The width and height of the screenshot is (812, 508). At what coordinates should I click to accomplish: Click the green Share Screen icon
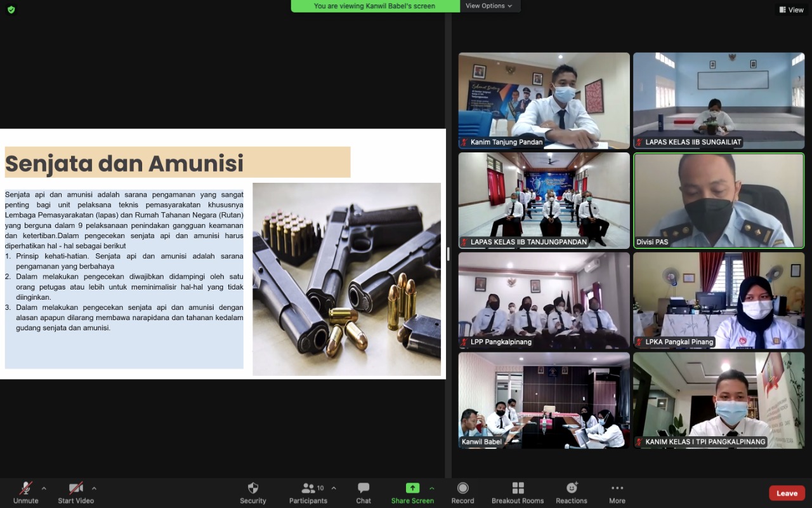click(412, 488)
